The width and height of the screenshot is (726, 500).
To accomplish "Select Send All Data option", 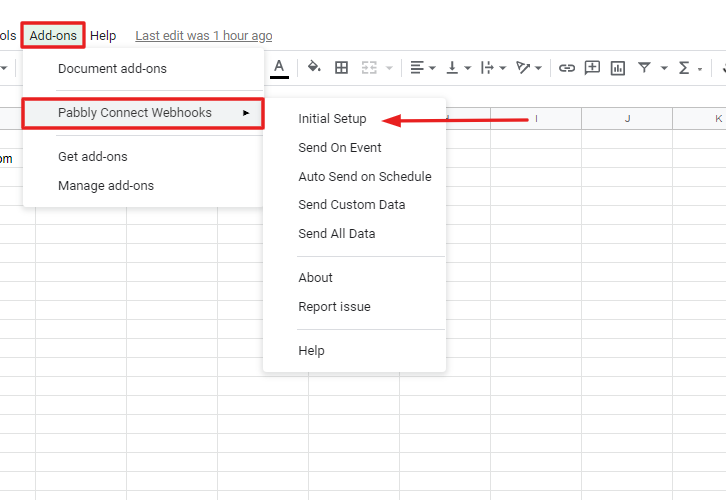I will point(337,234).
